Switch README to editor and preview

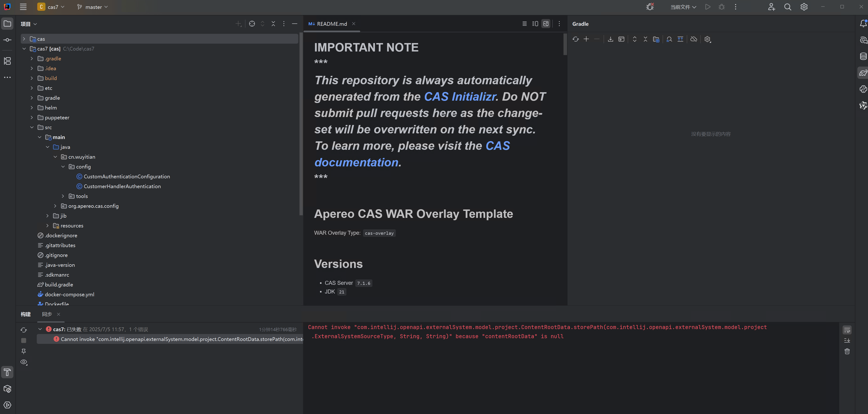(535, 24)
